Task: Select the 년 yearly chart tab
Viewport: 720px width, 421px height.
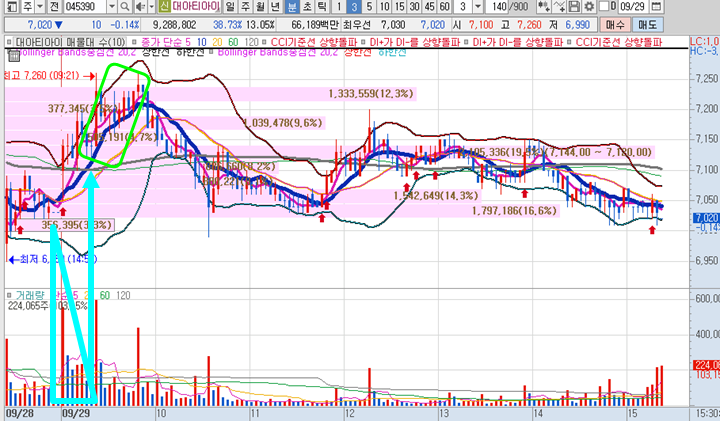Action: click(276, 6)
